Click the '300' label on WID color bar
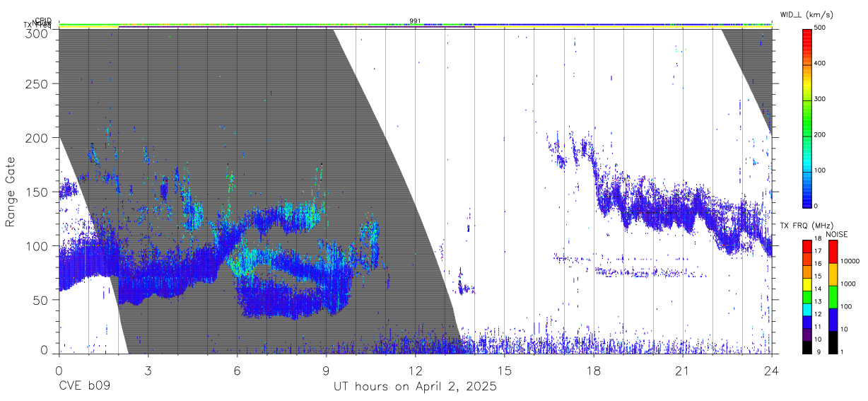Viewport: 868px width, 401px height. pyautogui.click(x=820, y=99)
